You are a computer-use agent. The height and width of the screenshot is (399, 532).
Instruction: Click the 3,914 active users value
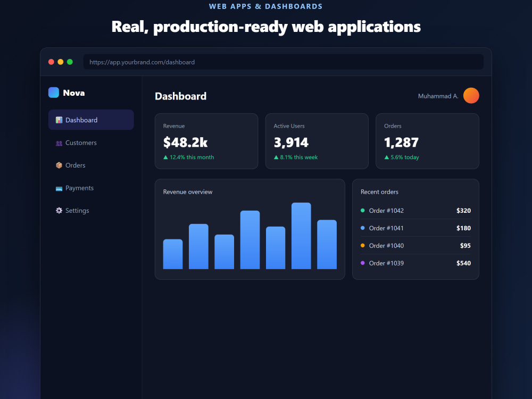(x=291, y=142)
